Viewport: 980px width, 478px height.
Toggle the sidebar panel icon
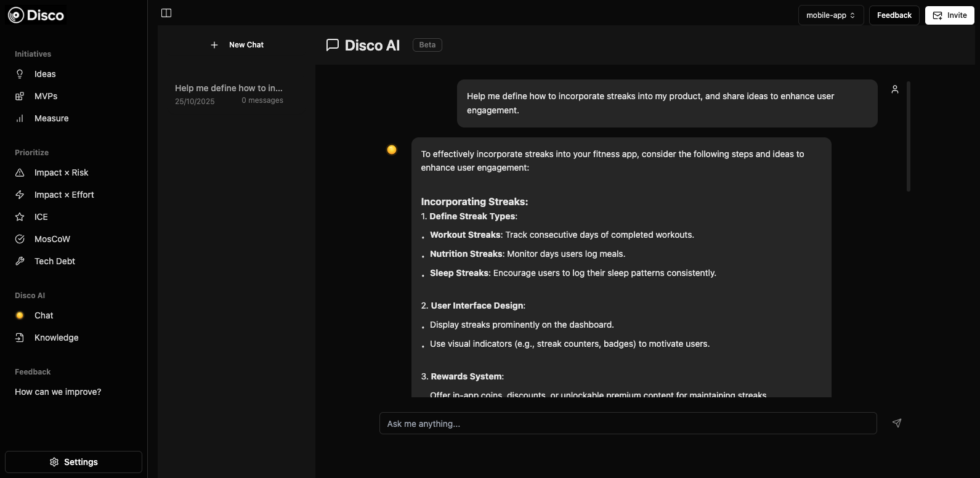(x=166, y=13)
